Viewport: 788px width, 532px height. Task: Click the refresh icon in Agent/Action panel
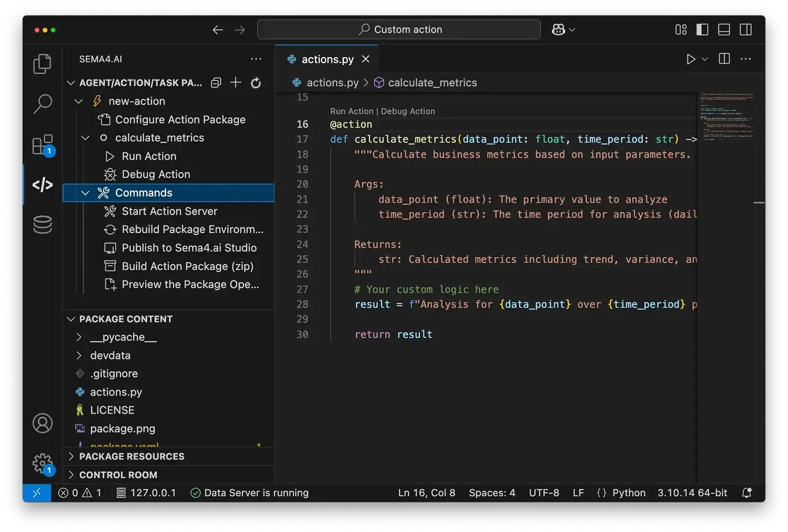pos(256,83)
